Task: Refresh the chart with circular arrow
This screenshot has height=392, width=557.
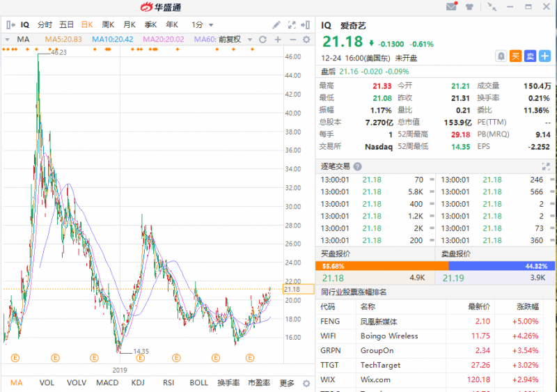Action: [262, 40]
